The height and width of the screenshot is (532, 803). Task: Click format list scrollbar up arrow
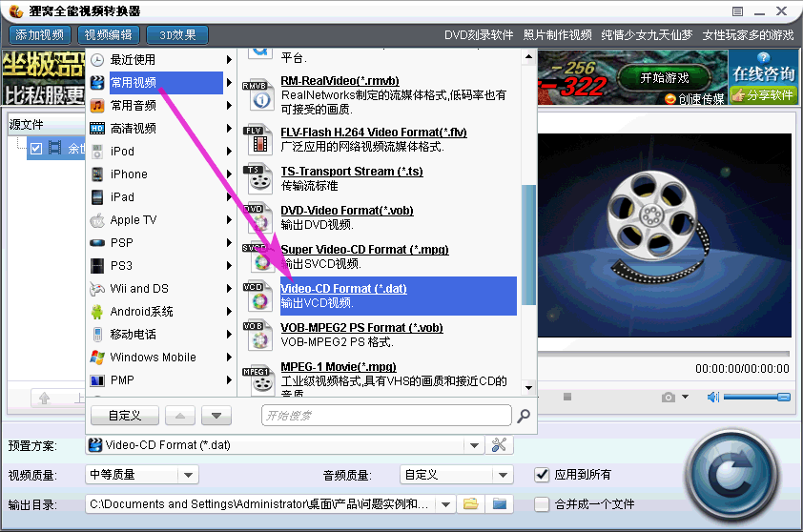528,56
